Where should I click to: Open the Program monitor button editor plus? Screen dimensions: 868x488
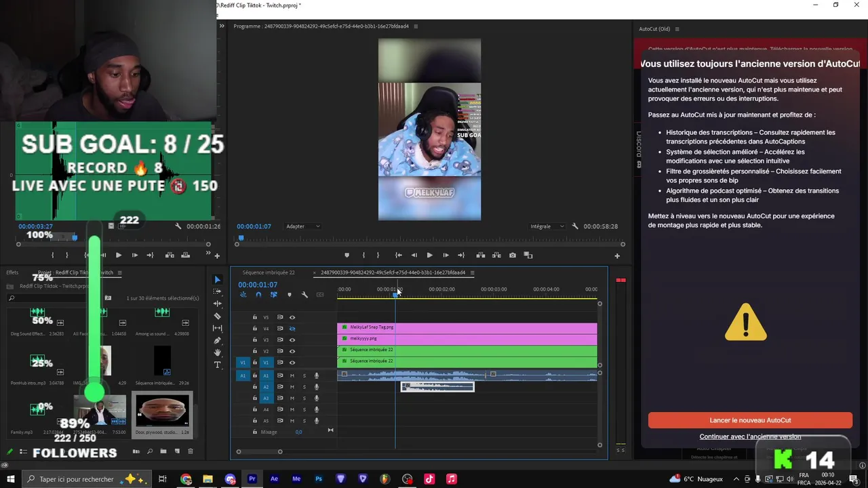(617, 256)
